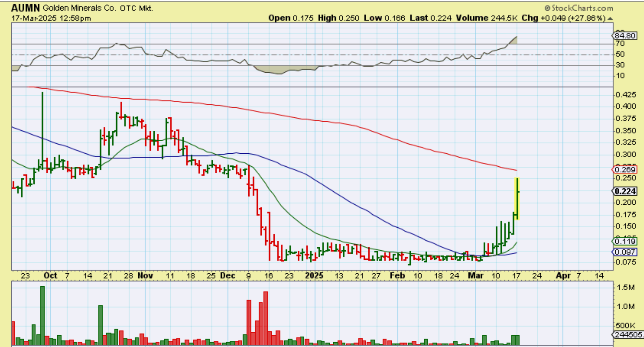The height and width of the screenshot is (347, 644).
Task: Select the Oct label on date axis
Action: [x=50, y=276]
